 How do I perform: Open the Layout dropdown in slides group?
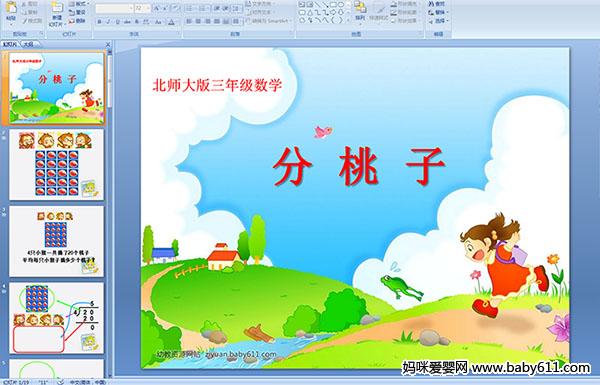click(x=78, y=4)
